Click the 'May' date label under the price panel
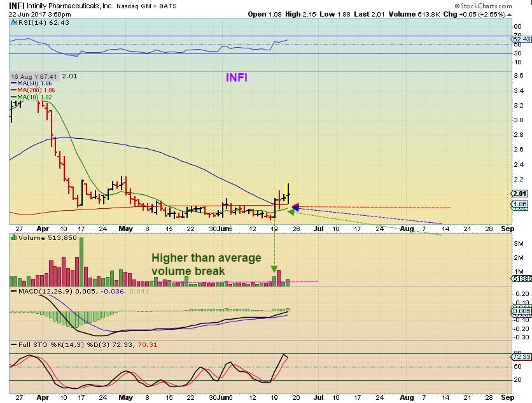The width and height of the screenshot is (532, 403). coord(125,229)
